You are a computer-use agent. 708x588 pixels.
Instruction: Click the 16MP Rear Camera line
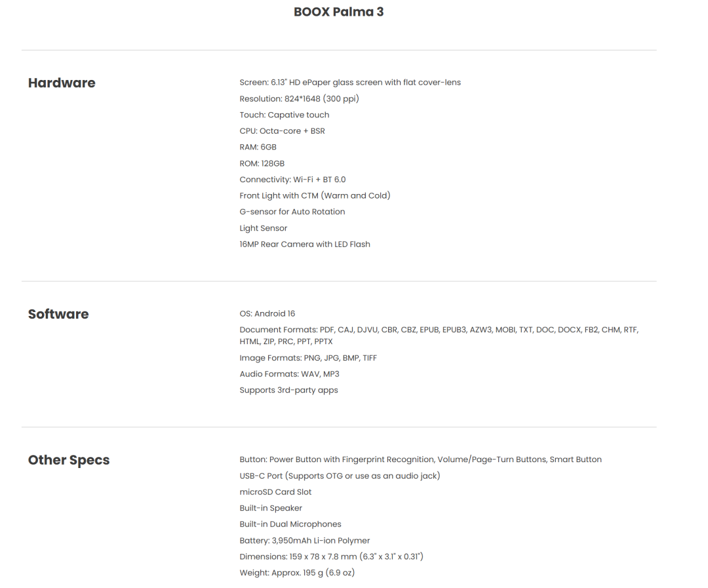tap(305, 245)
